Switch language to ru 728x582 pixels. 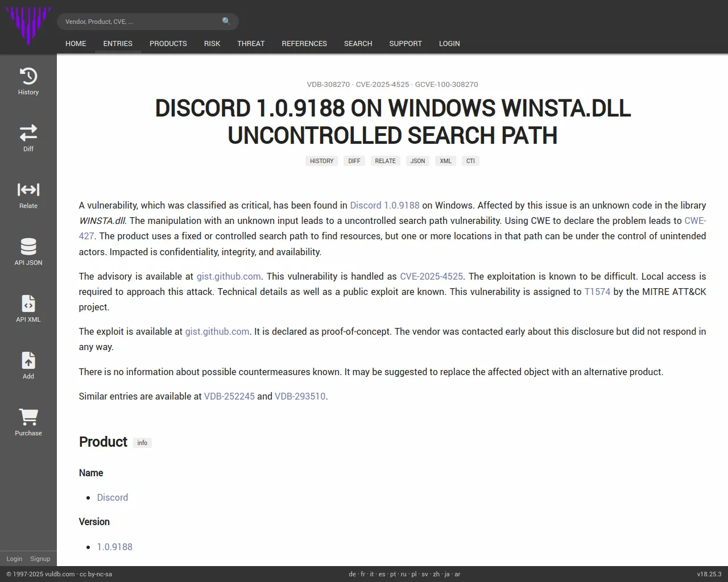[x=404, y=574]
